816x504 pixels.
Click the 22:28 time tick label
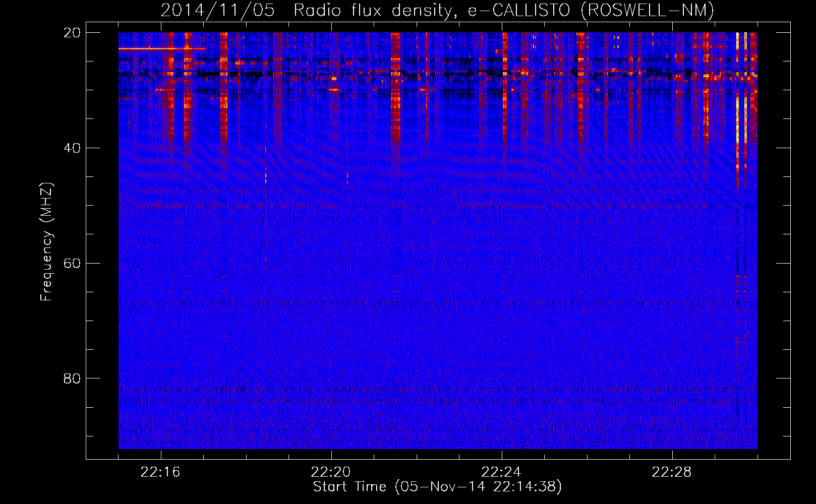[672, 472]
